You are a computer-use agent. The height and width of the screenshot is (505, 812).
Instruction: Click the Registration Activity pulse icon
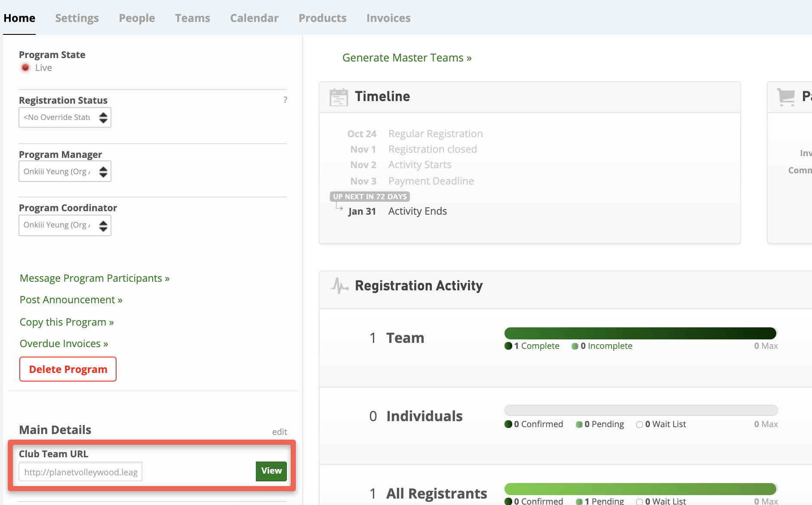pyautogui.click(x=340, y=285)
